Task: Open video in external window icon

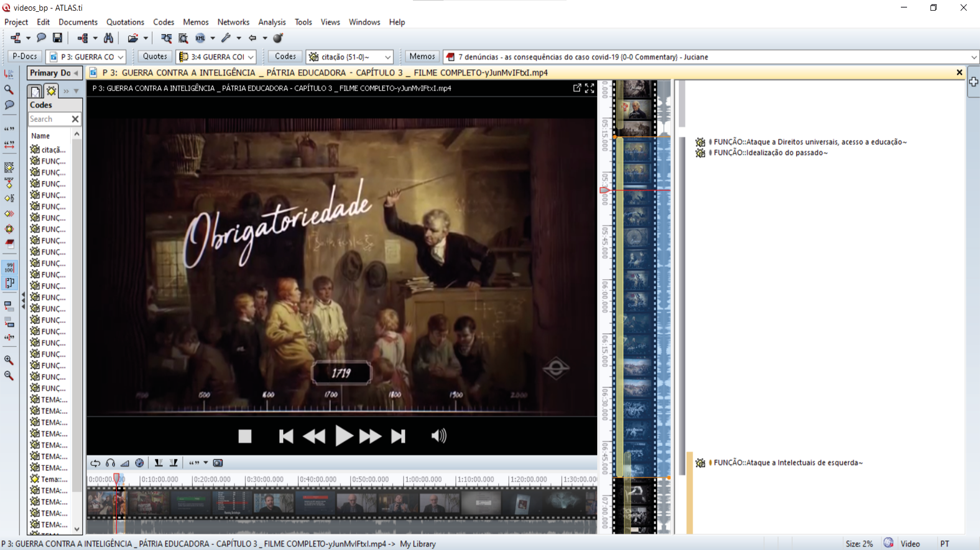Action: (x=577, y=88)
